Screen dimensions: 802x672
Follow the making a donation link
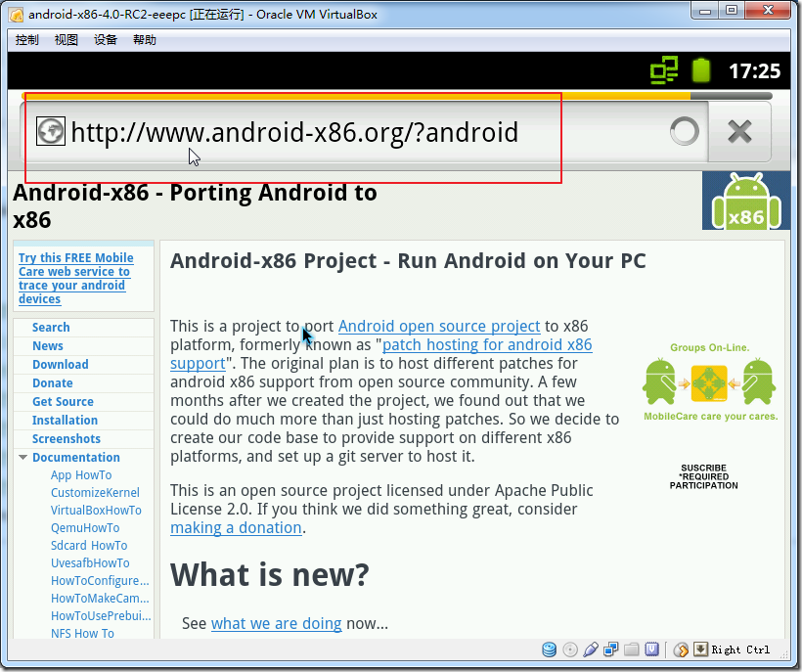click(236, 528)
